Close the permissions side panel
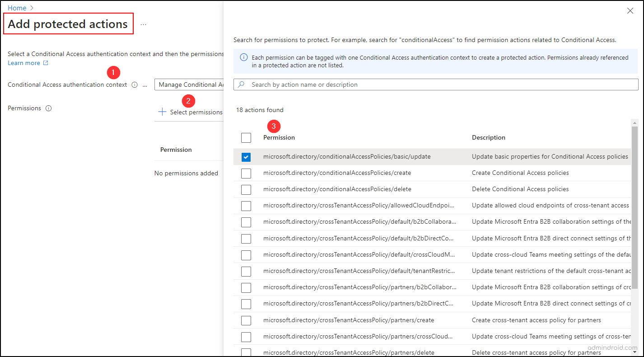The width and height of the screenshot is (644, 357). [x=630, y=11]
